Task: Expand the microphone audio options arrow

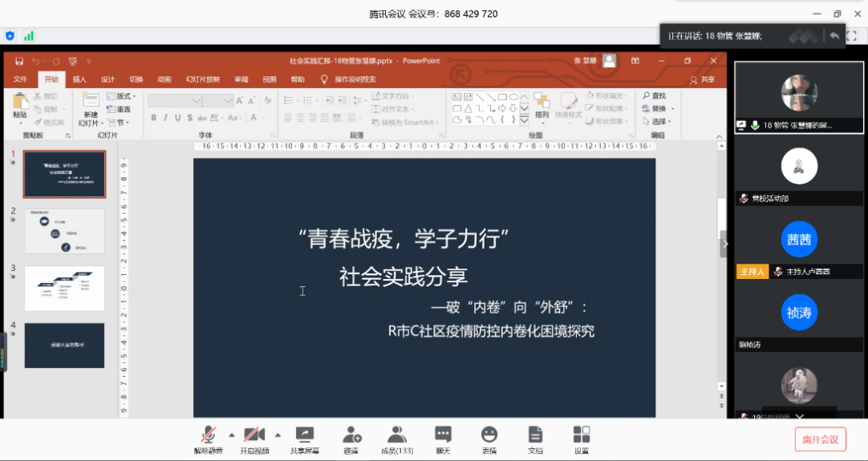Action: [x=232, y=435]
